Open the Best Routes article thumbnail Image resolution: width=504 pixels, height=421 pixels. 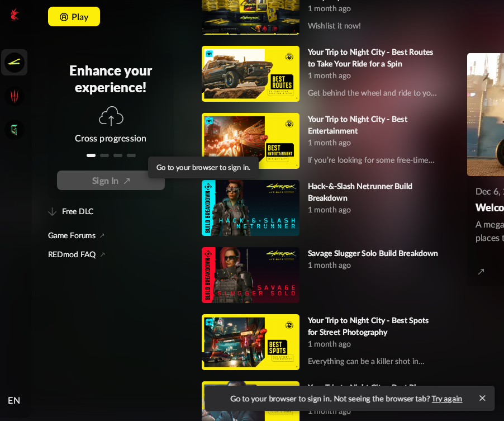[x=251, y=74]
